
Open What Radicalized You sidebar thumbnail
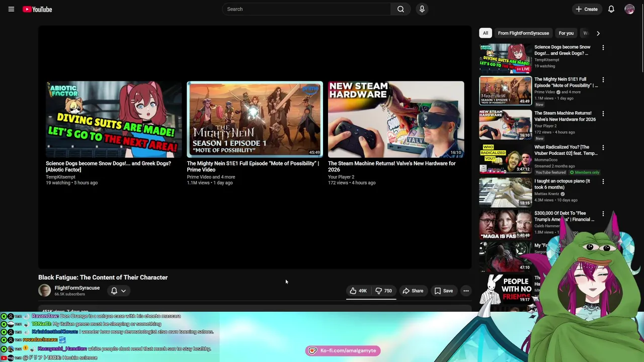(505, 158)
